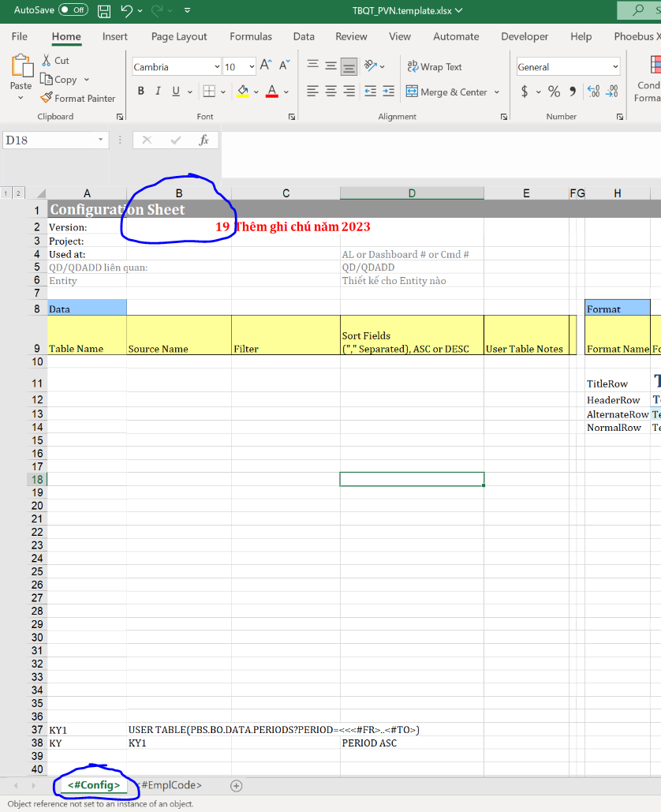
Task: Toggle Bold formatting button
Action: tap(141, 92)
